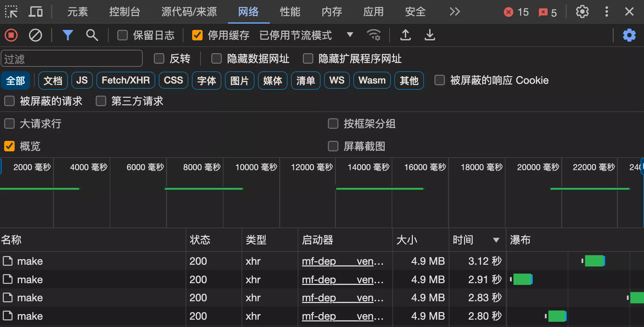Click the 12000 毫秒 overview timeline label
The image size is (644, 327).
pyautogui.click(x=312, y=167)
